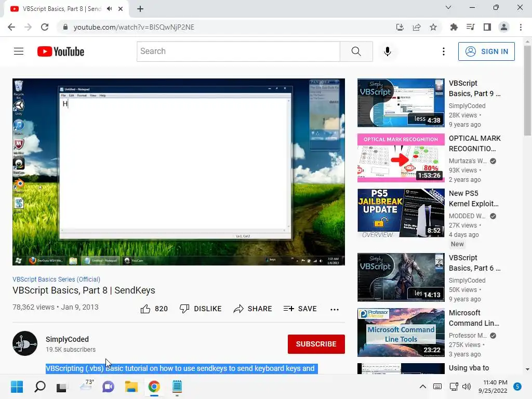Switch to Chrome on the taskbar
Viewport: 532px width, 399px height.
point(154,387)
